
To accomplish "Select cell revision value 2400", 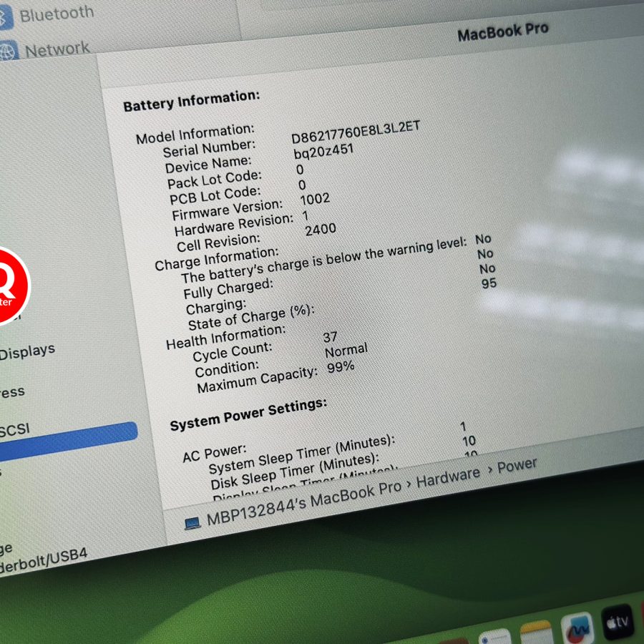I will [321, 229].
